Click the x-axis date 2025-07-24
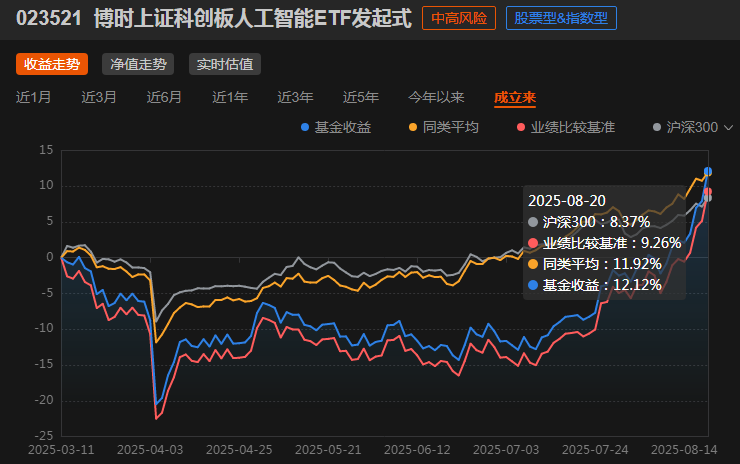This screenshot has width=740, height=464. click(595, 450)
